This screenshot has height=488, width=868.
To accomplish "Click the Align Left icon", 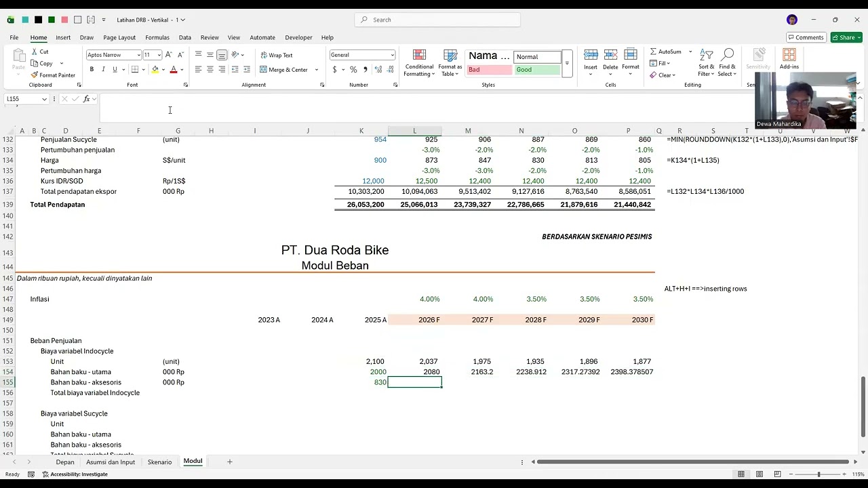I will point(198,69).
